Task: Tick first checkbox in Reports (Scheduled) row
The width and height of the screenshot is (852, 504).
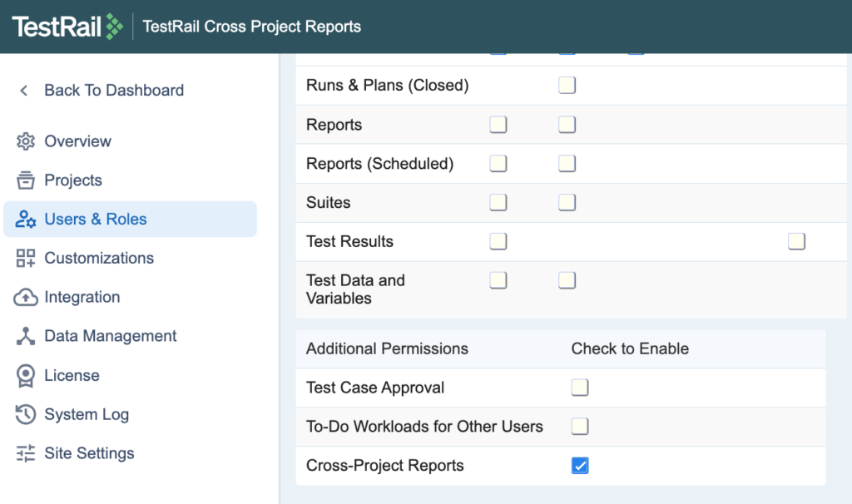Action: tap(498, 164)
